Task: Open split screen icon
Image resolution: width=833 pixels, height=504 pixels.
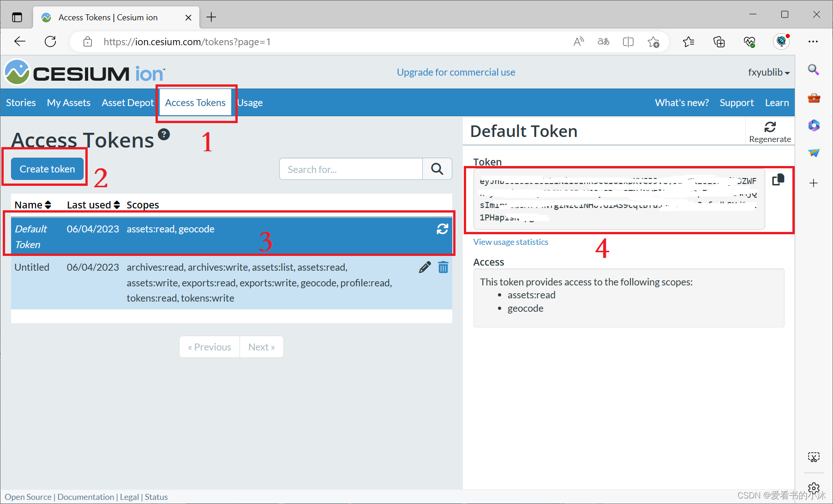Action: [628, 42]
